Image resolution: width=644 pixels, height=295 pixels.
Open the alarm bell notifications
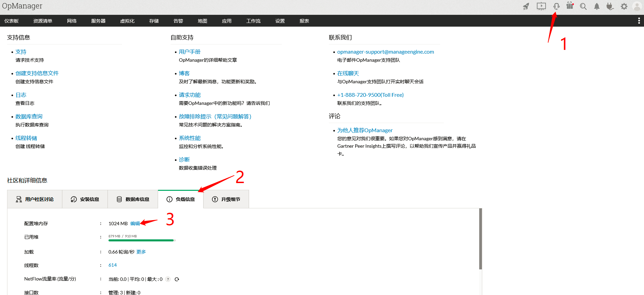[597, 6]
